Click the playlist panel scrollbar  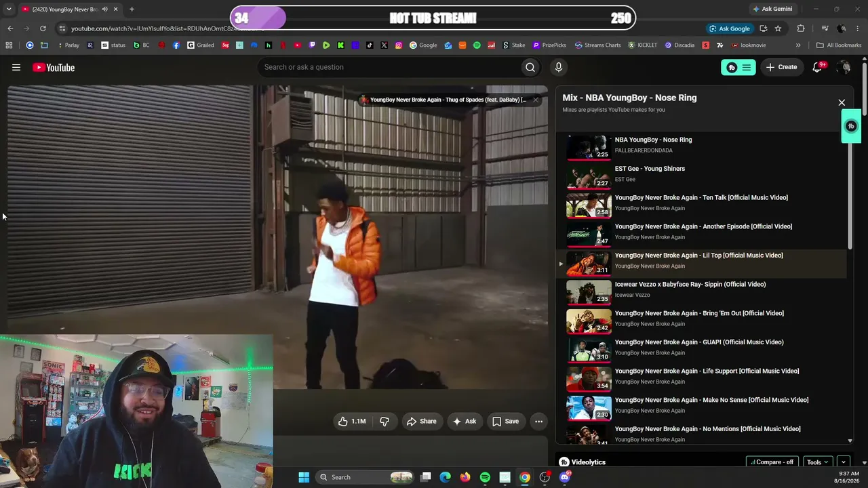(850, 197)
